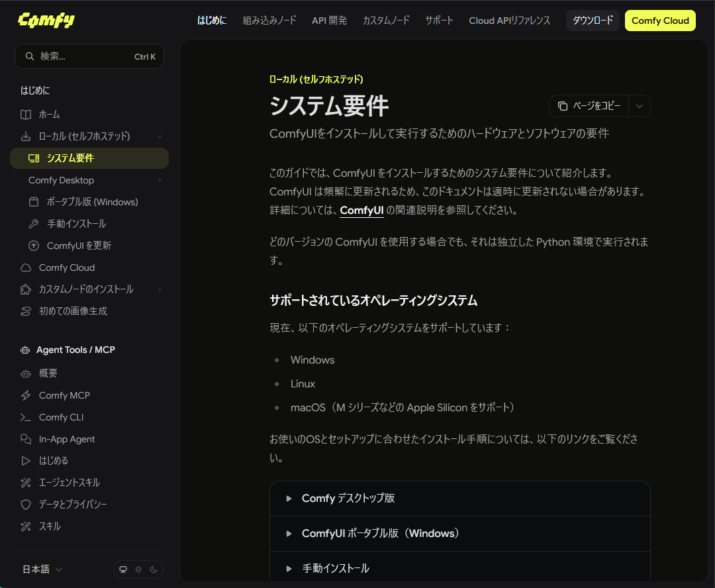Click the Comfy Cloud yellow button
This screenshot has height=588, width=715.
pyautogui.click(x=660, y=21)
